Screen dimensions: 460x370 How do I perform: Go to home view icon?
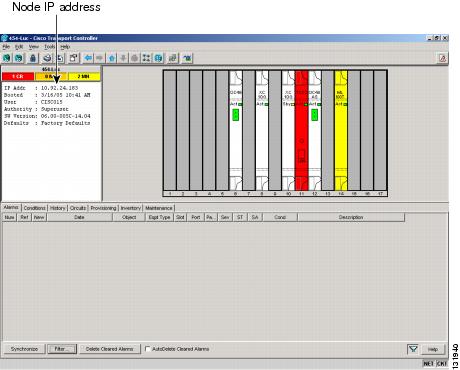tap(112, 58)
